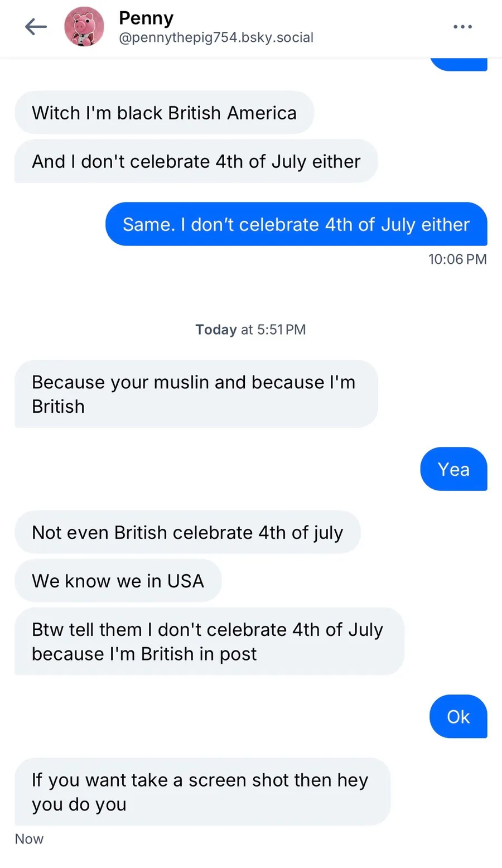Screen dimensions: 502x868
Task: Open the three-dot conversation options menu
Action: click(x=462, y=27)
